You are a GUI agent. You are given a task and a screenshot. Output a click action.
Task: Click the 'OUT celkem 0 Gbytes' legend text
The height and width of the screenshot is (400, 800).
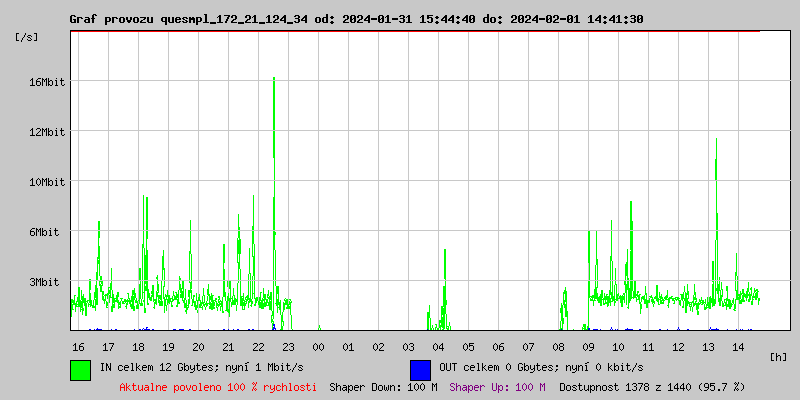tap(541, 367)
